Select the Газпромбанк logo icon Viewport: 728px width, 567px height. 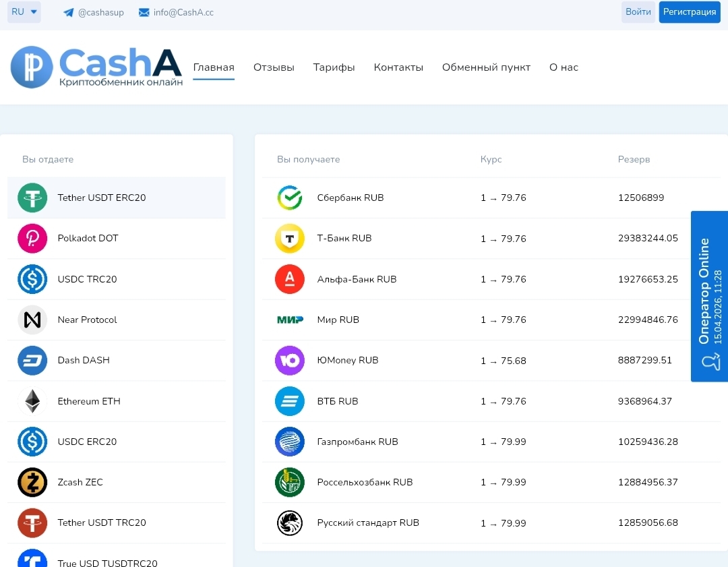[290, 442]
